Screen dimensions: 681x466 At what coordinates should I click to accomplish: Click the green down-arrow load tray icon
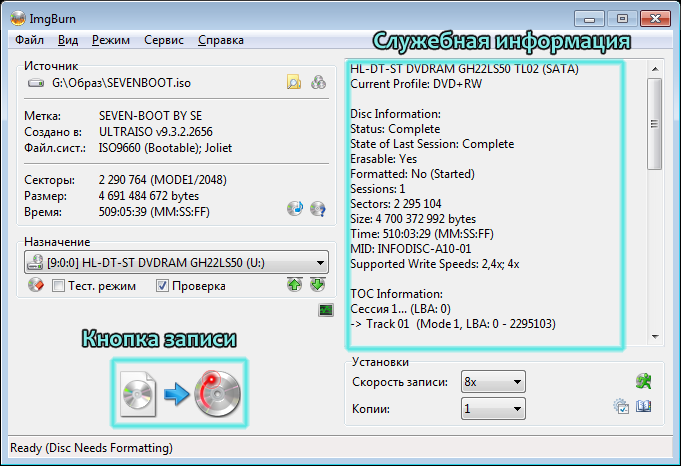[x=317, y=286]
